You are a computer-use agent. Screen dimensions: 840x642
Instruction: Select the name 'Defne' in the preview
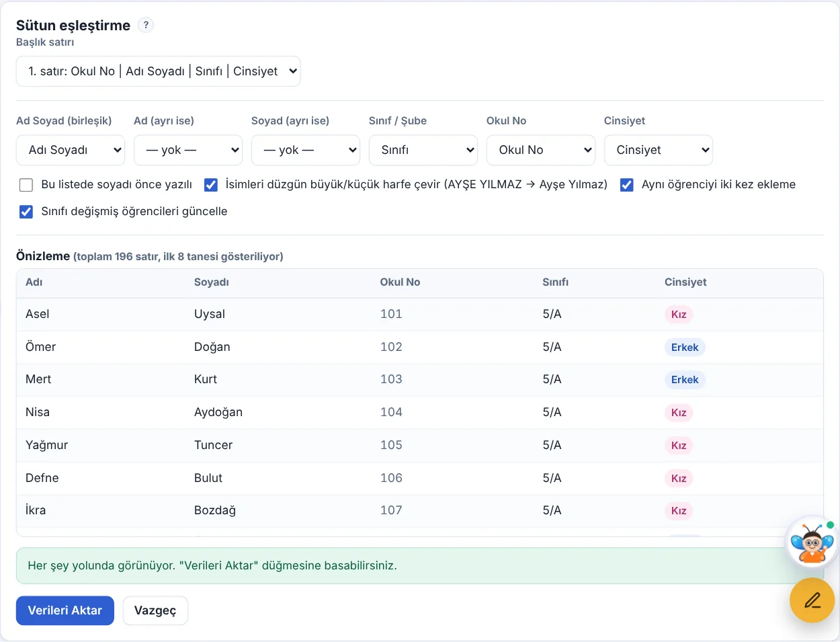click(x=42, y=478)
